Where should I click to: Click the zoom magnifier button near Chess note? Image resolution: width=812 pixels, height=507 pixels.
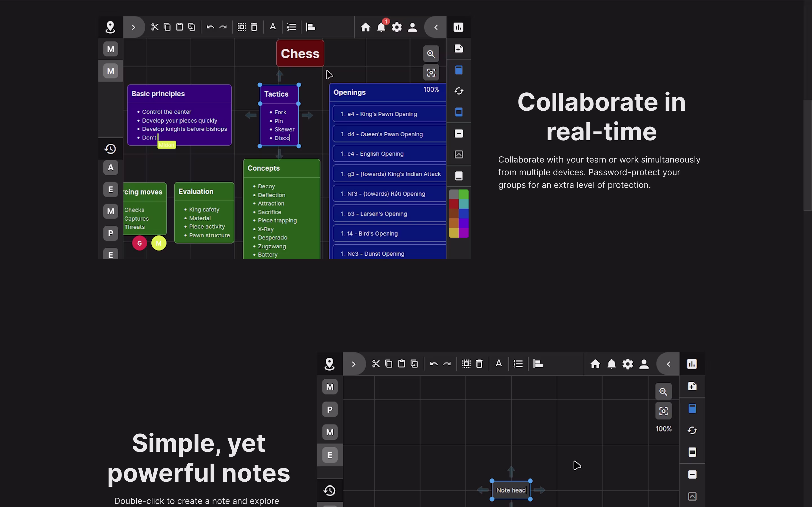(x=431, y=54)
